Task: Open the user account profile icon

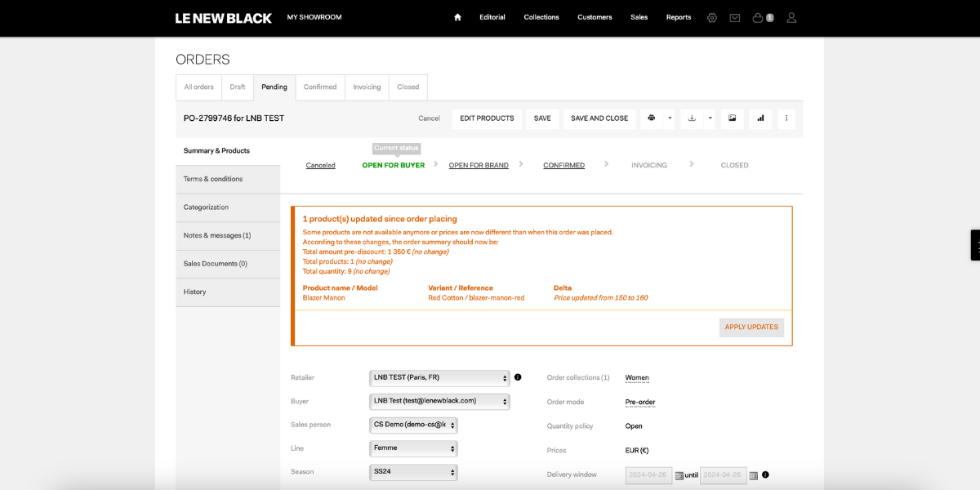Action: pos(791,17)
